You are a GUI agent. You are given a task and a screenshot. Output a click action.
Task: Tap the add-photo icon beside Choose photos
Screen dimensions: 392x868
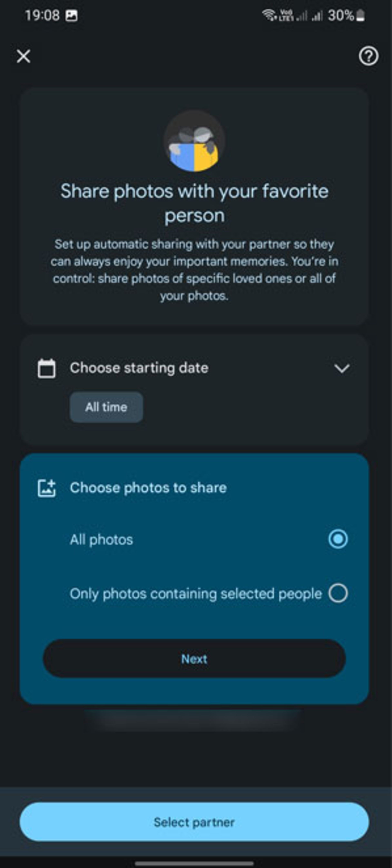[x=47, y=488]
